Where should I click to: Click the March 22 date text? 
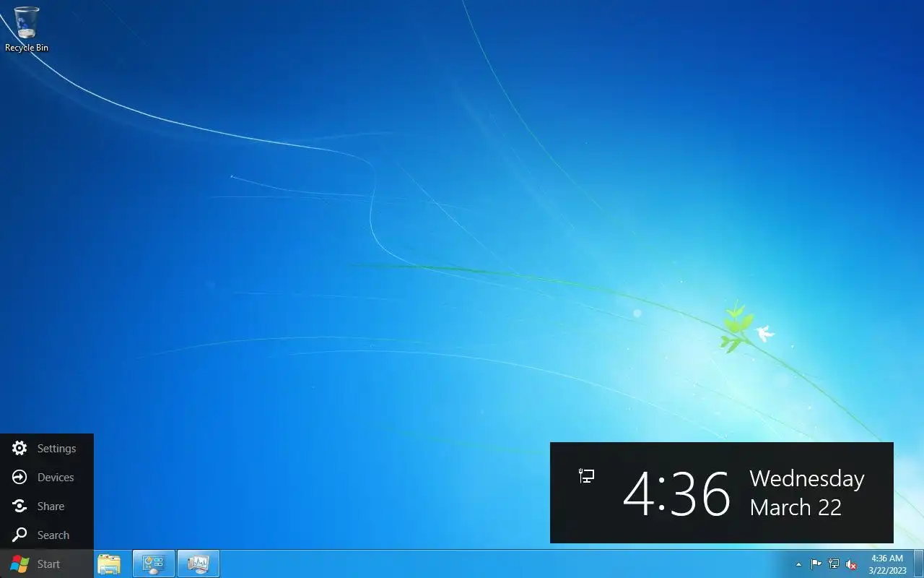pos(796,507)
